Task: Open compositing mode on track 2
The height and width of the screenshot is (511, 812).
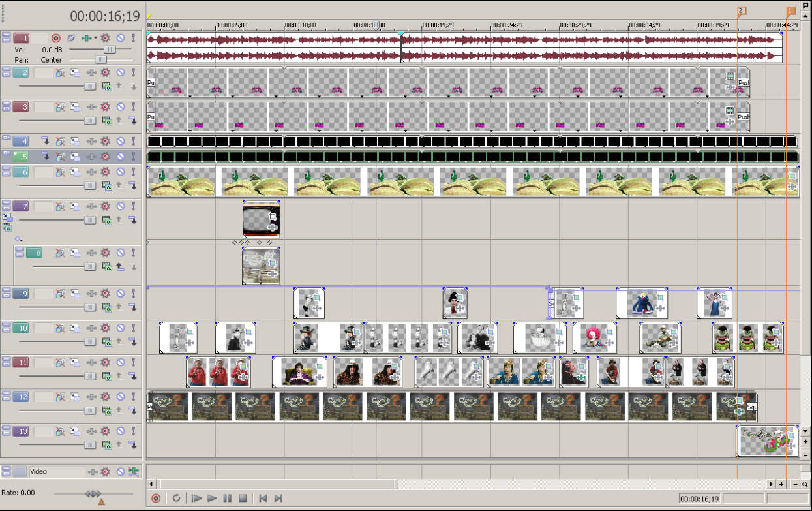Action: point(106,85)
